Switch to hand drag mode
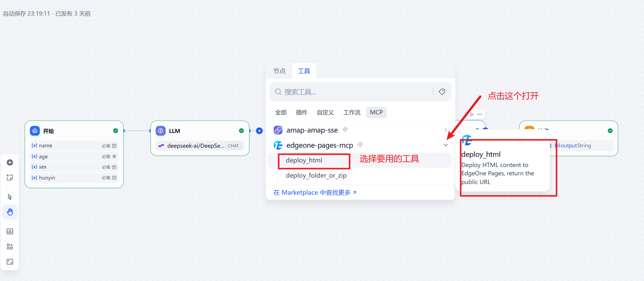The height and width of the screenshot is (281, 644). click(x=10, y=212)
